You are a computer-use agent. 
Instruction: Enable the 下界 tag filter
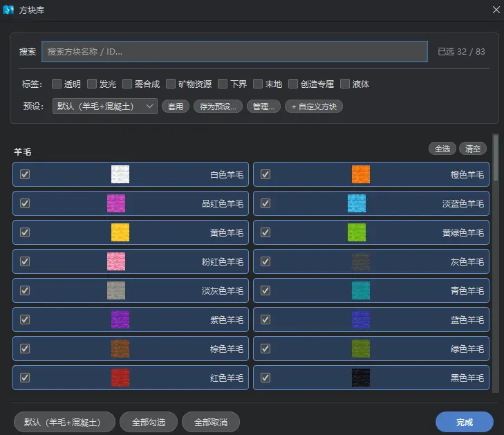point(223,84)
